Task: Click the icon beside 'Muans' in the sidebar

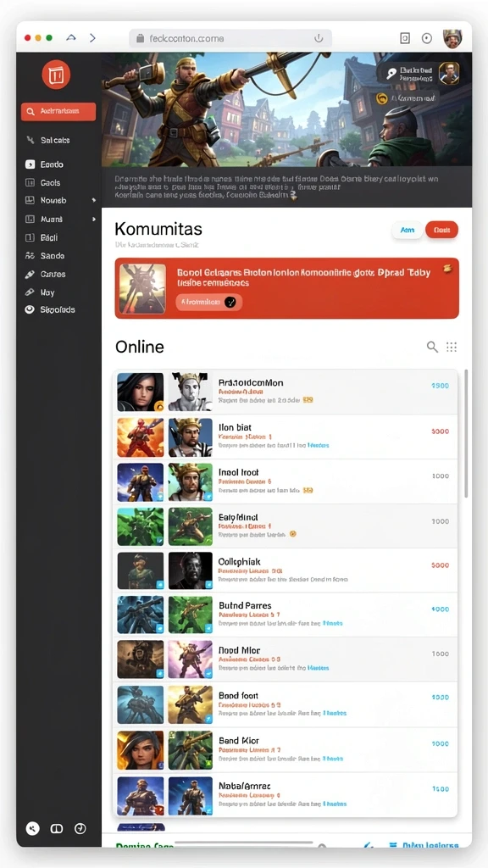Action: pyautogui.click(x=30, y=220)
